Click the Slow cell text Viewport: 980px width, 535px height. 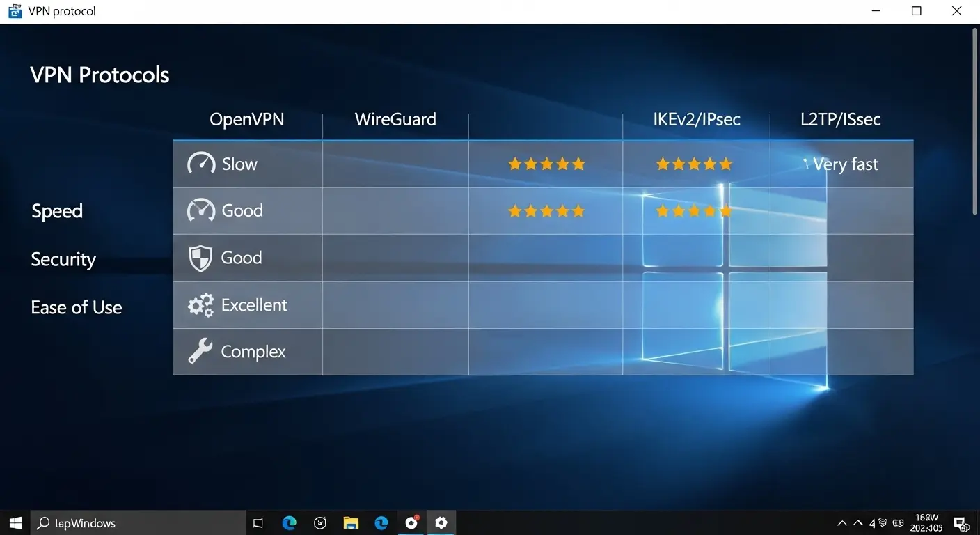point(239,164)
